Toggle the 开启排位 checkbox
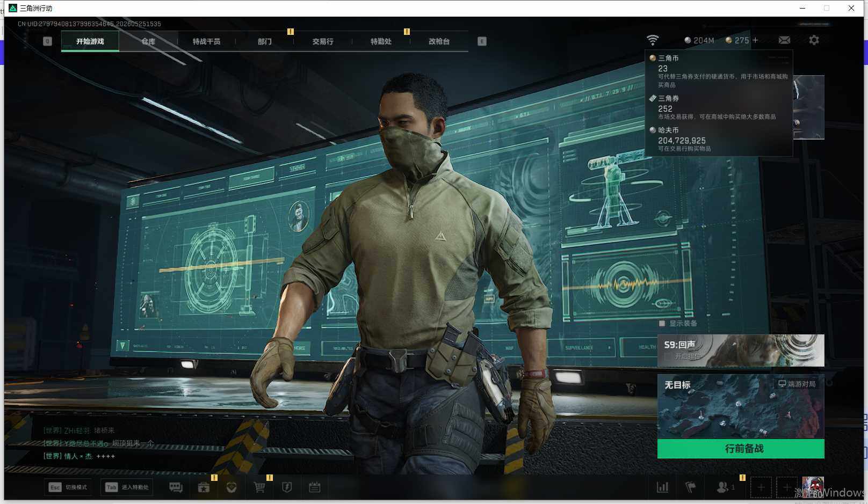The image size is (868, 504). (x=668, y=356)
